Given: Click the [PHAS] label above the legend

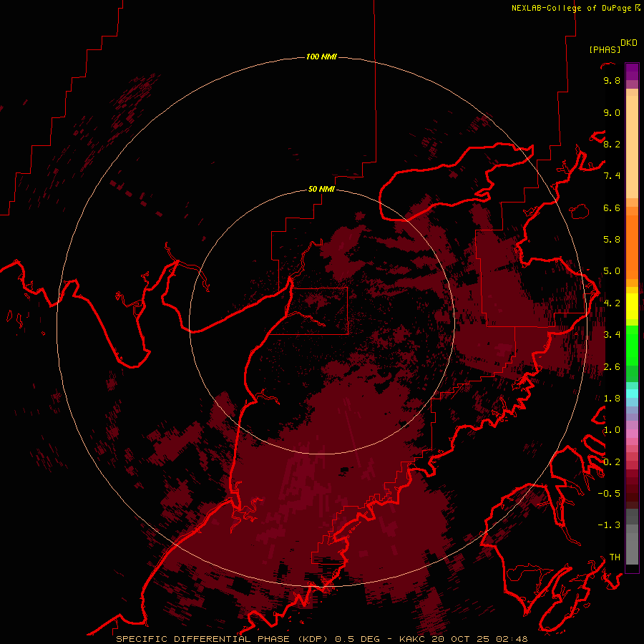Looking at the screenshot, I should (x=605, y=50).
